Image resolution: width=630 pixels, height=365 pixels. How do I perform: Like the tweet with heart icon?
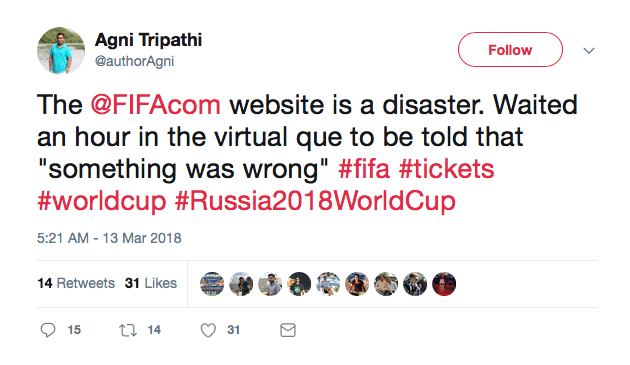pos(208,330)
